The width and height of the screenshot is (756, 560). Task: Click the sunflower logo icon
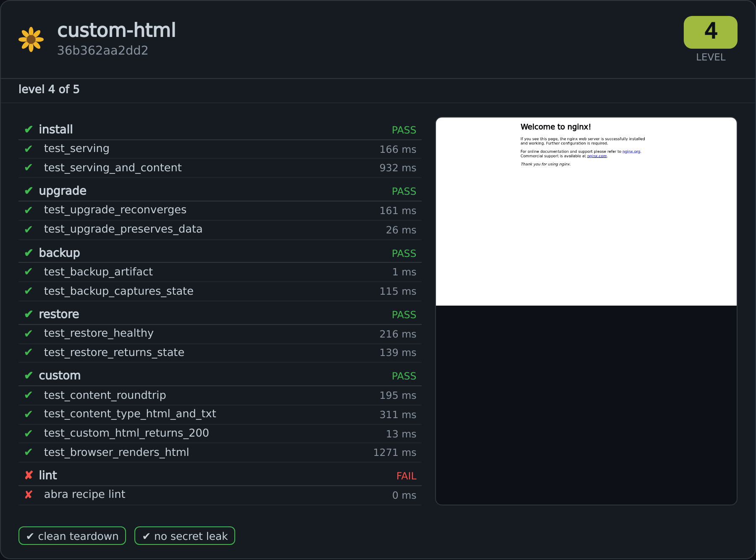point(31,39)
